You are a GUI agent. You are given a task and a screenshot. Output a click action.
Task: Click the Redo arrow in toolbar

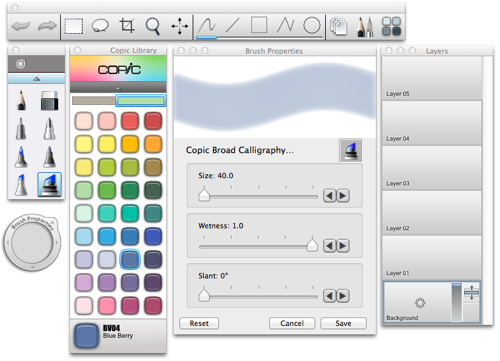[47, 26]
